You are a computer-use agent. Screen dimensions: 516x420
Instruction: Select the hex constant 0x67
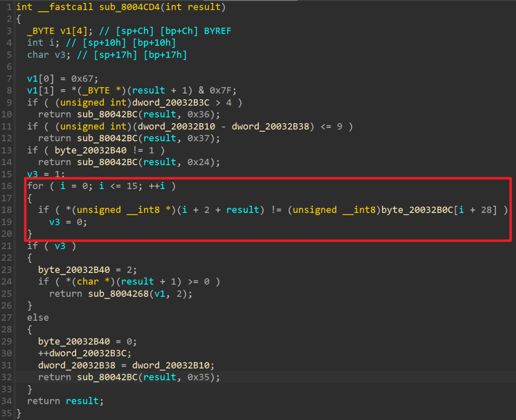[x=82, y=79]
